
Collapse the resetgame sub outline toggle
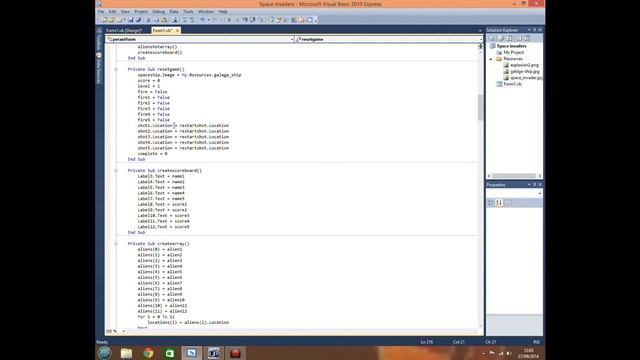point(116,69)
